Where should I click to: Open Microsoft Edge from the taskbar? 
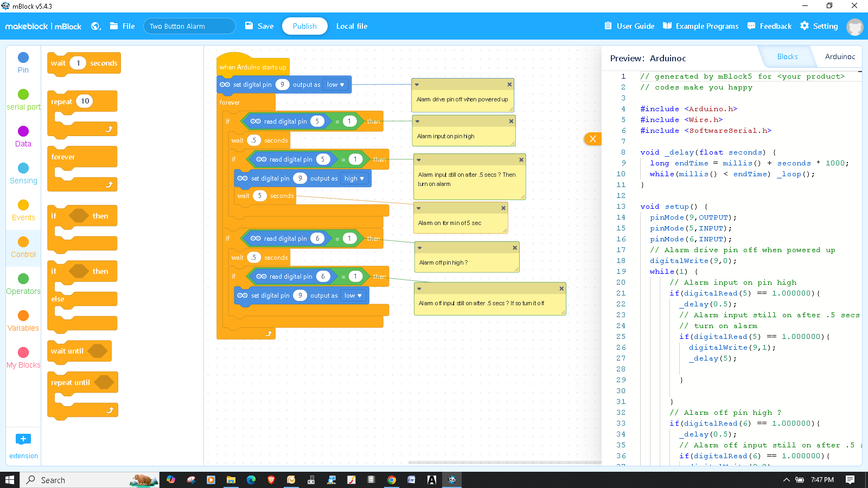[x=251, y=480]
